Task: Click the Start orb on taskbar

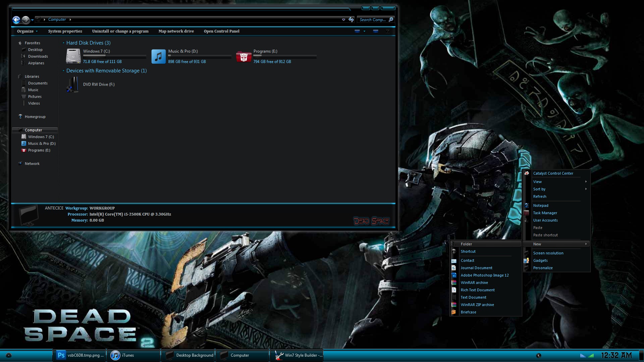Action: point(9,355)
